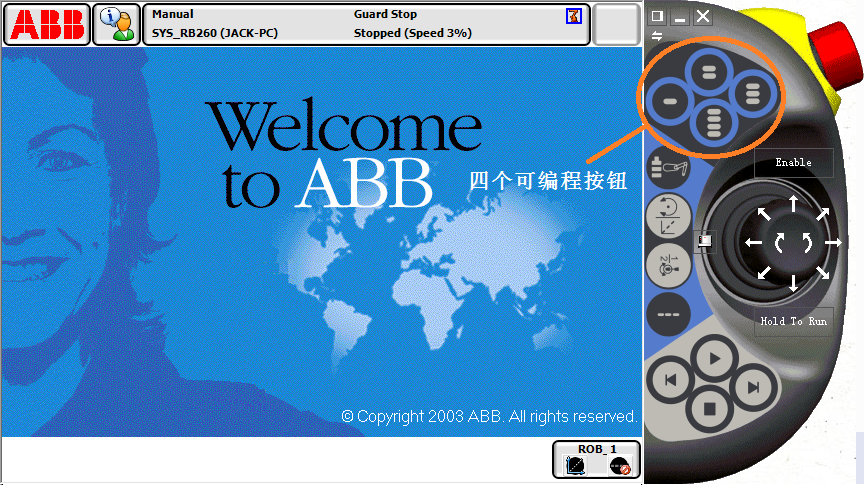Click the left rotation arrow on the joystick

click(780, 242)
